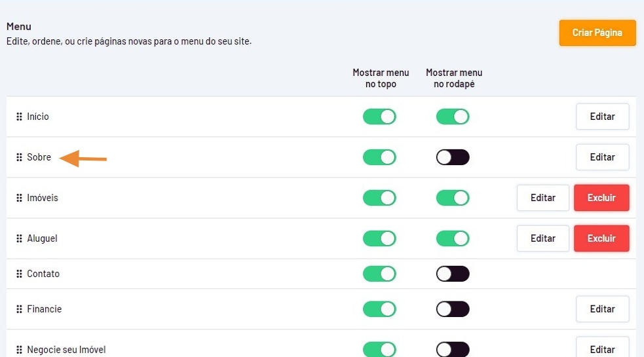Open Editar for the Sobre page
Image resolution: width=644 pixels, height=357 pixels.
(602, 157)
